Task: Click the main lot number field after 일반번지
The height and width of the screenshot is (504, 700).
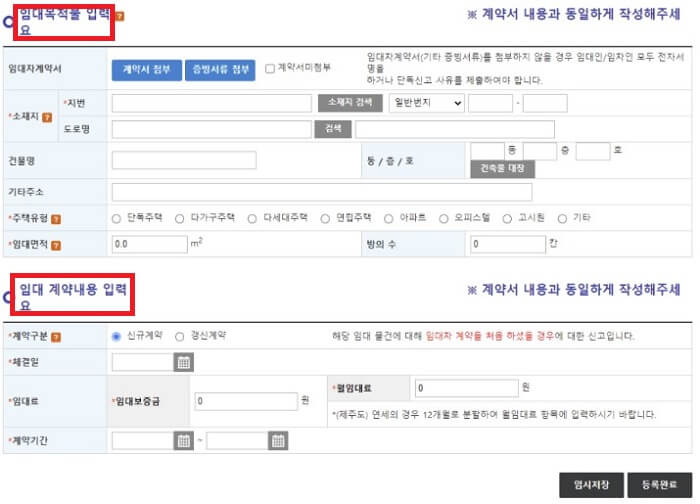Action: point(490,103)
